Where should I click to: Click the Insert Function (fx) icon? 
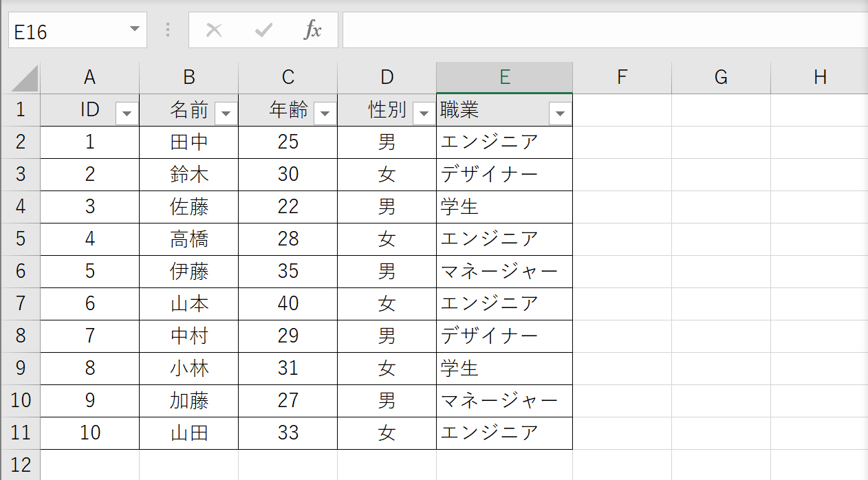pos(314,30)
